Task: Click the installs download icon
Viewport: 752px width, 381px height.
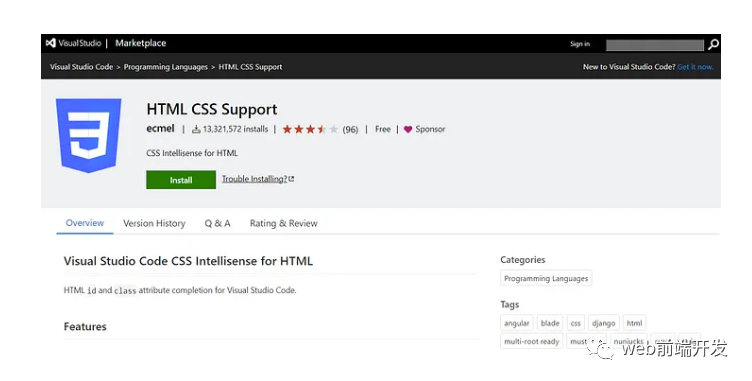Action: (x=196, y=129)
